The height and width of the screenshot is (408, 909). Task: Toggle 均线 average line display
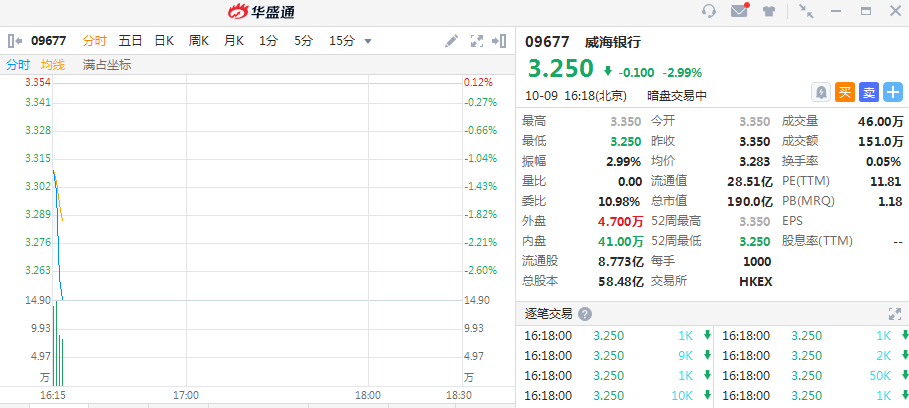pyautogui.click(x=53, y=65)
